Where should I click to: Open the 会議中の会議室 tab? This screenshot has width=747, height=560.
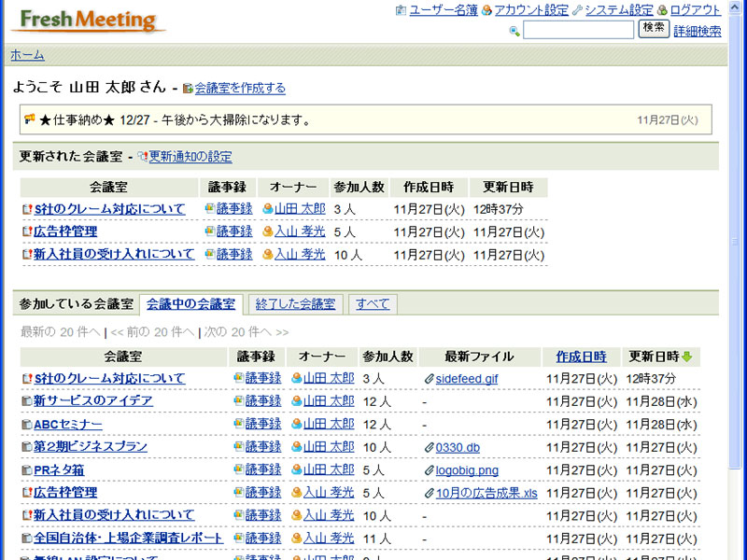tap(191, 304)
